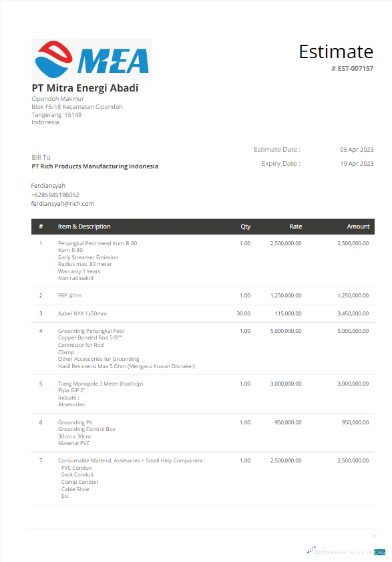Click the Estimate title heading
Image resolution: width=392 pixels, height=562 pixels.
[336, 51]
